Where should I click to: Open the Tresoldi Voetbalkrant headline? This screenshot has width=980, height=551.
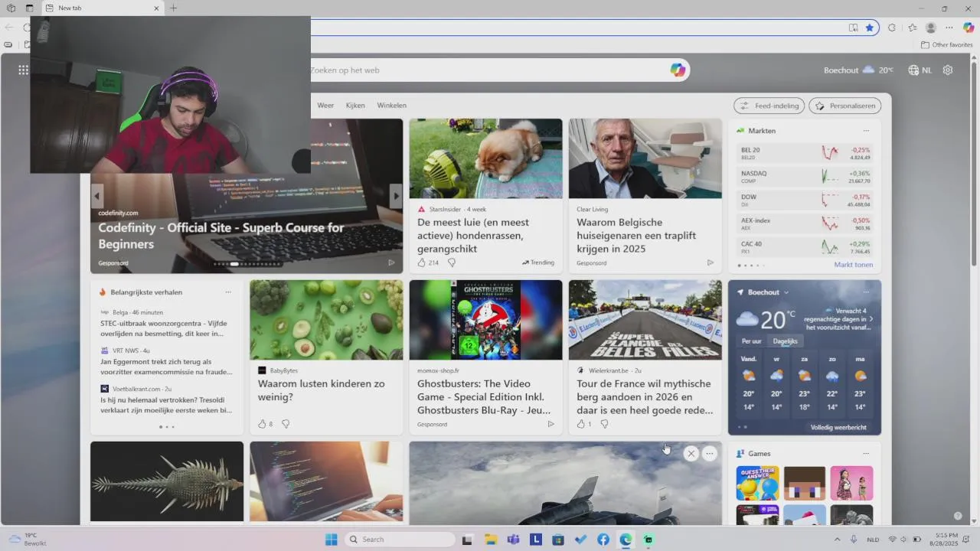pos(166,405)
